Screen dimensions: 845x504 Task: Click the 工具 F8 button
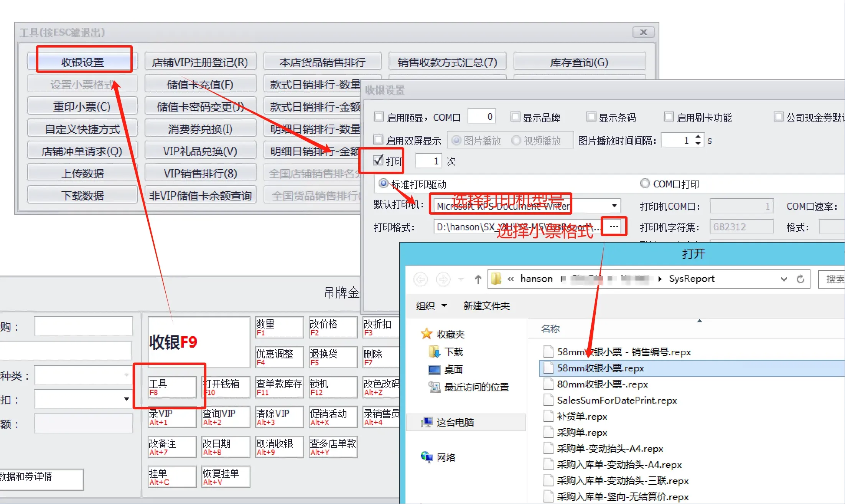point(172,387)
